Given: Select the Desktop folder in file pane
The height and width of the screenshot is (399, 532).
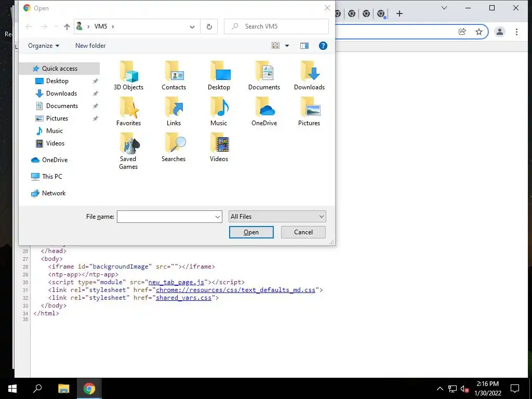Looking at the screenshot, I should [x=219, y=76].
